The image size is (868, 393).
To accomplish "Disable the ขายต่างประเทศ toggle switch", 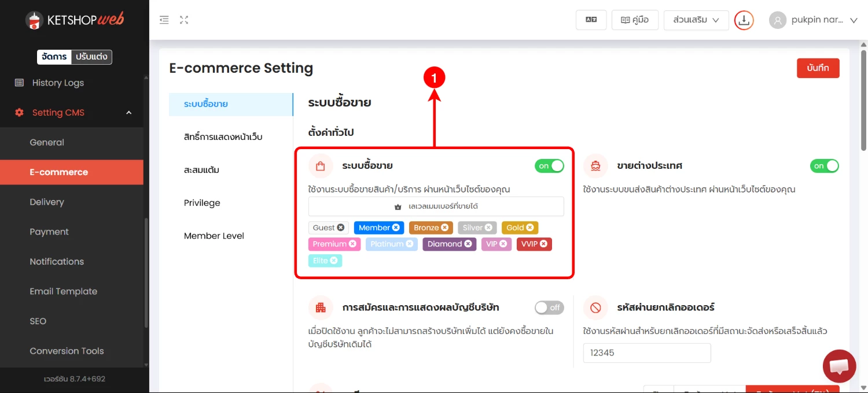I will (x=824, y=166).
